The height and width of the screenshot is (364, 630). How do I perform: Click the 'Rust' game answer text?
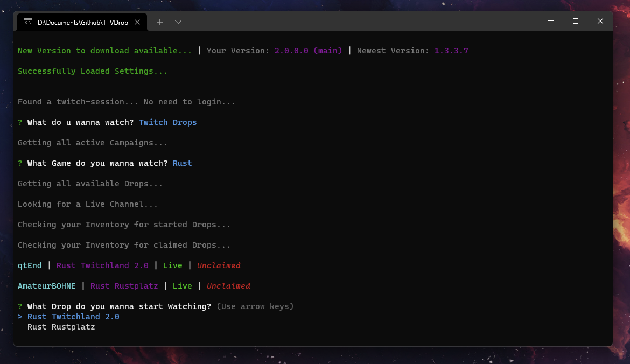click(183, 163)
